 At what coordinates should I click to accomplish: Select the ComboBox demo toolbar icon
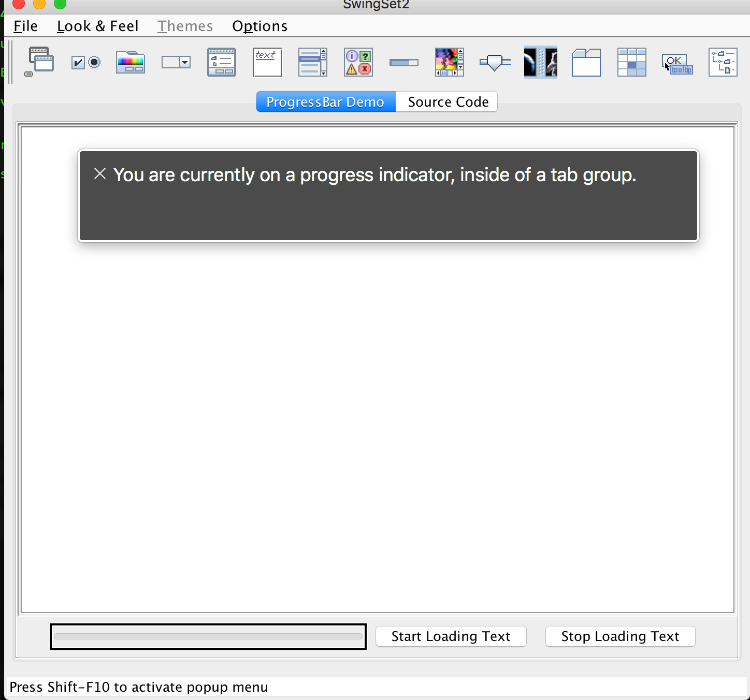pyautogui.click(x=176, y=63)
